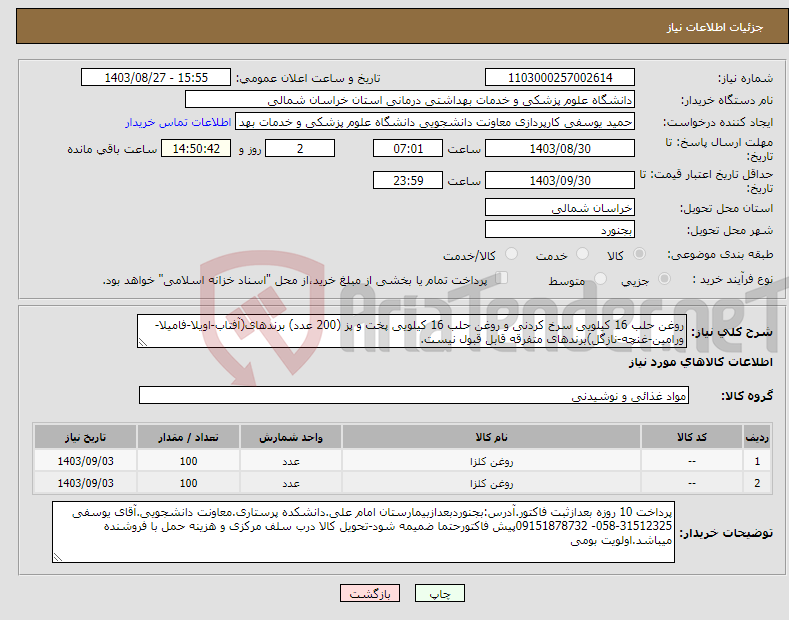The height and width of the screenshot is (620, 789).
Task: Click the response deadline date 1403/08/30
Action: [560, 148]
